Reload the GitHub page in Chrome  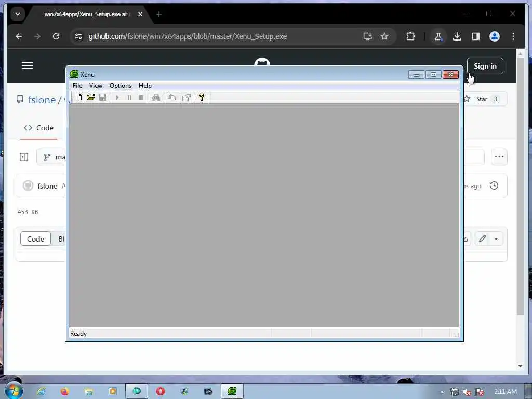[x=56, y=36]
